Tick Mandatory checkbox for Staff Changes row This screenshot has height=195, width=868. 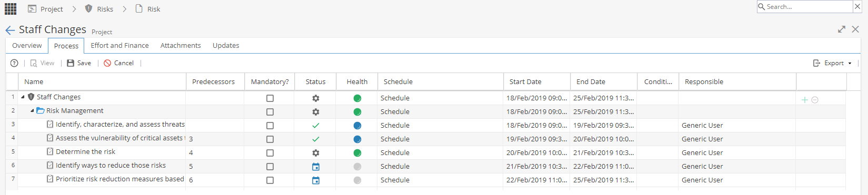coord(270,98)
